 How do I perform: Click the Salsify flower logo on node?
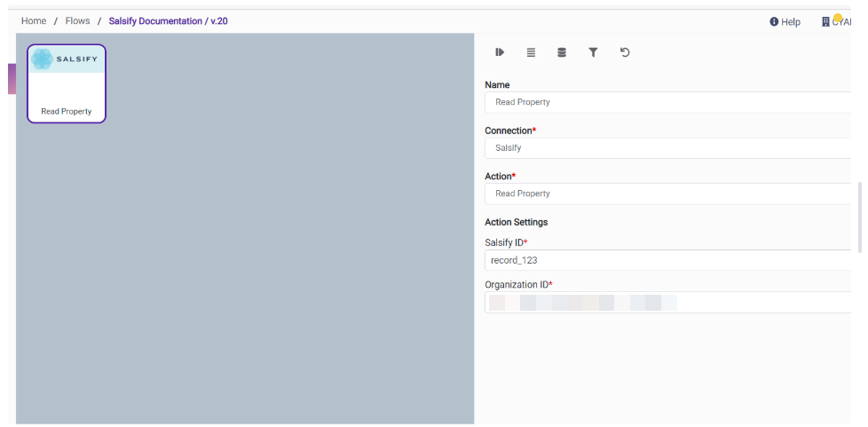point(42,59)
